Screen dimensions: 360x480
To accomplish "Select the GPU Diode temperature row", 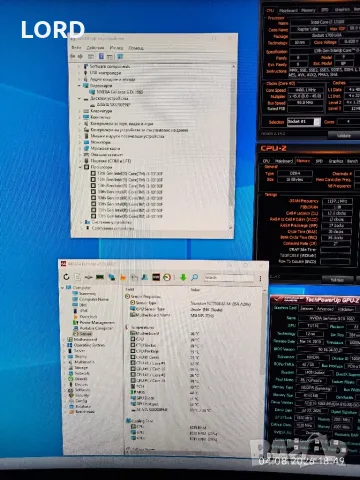I will (142, 398).
